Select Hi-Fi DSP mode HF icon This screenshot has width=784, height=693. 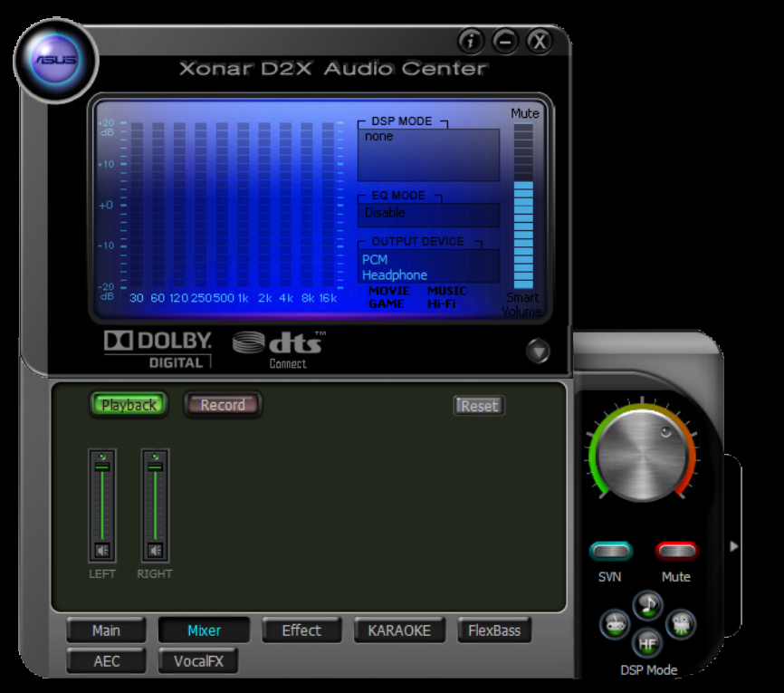647,643
